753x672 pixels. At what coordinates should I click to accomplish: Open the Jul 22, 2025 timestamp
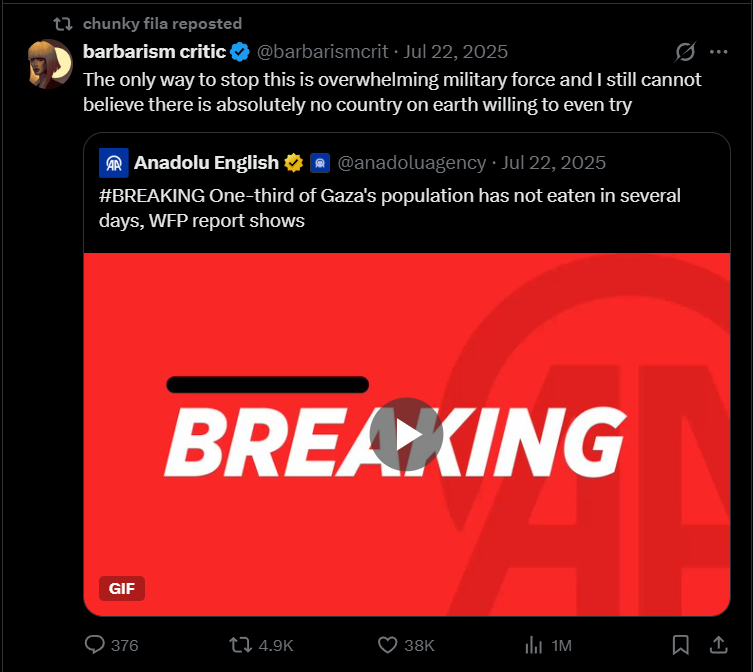456,52
